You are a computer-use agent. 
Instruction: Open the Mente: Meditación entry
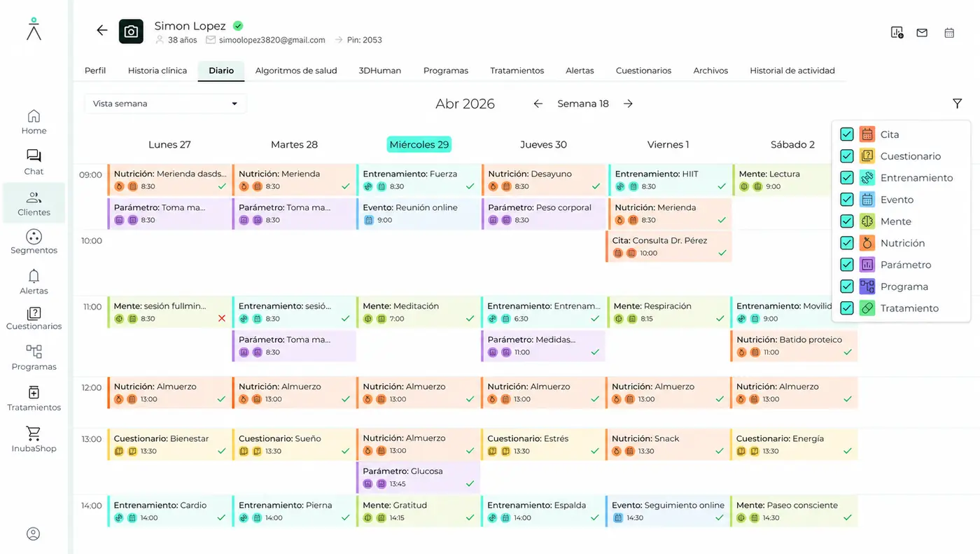click(419, 312)
